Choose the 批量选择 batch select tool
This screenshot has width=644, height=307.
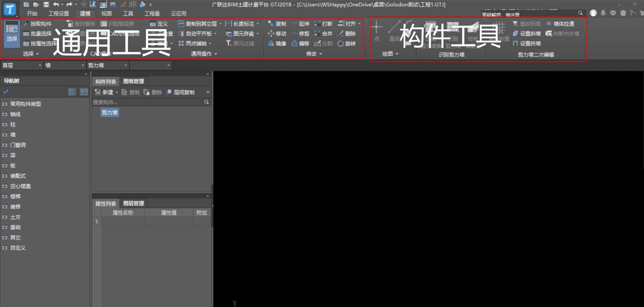coord(37,34)
